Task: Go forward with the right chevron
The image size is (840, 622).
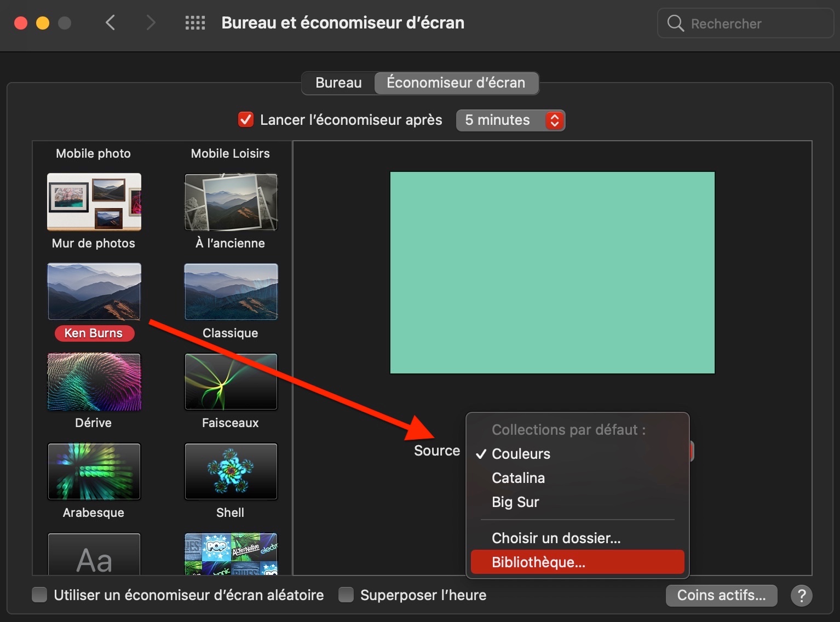Action: 151,23
